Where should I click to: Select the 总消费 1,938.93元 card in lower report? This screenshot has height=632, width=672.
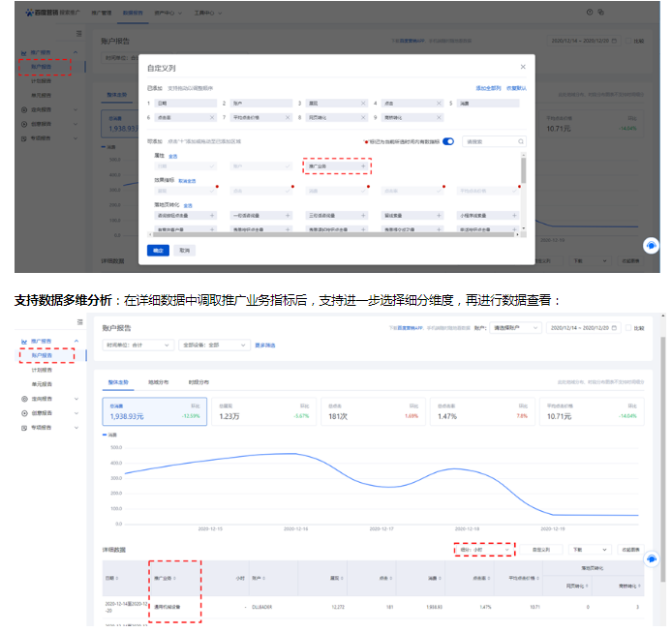(154, 411)
